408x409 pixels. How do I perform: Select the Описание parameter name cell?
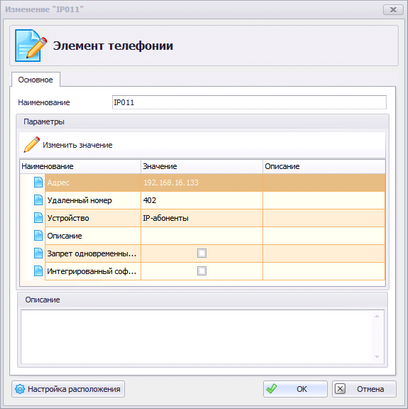point(93,236)
